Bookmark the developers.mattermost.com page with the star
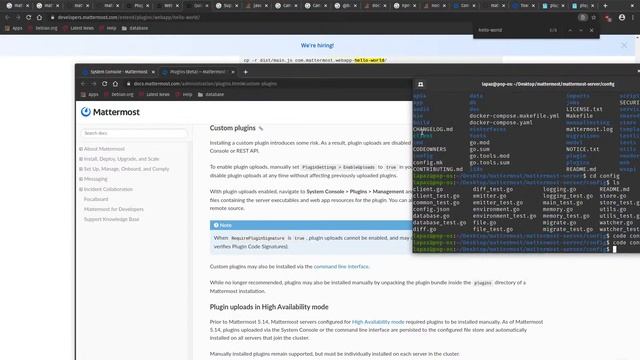This screenshot has width=640, height=360. [x=594, y=18]
